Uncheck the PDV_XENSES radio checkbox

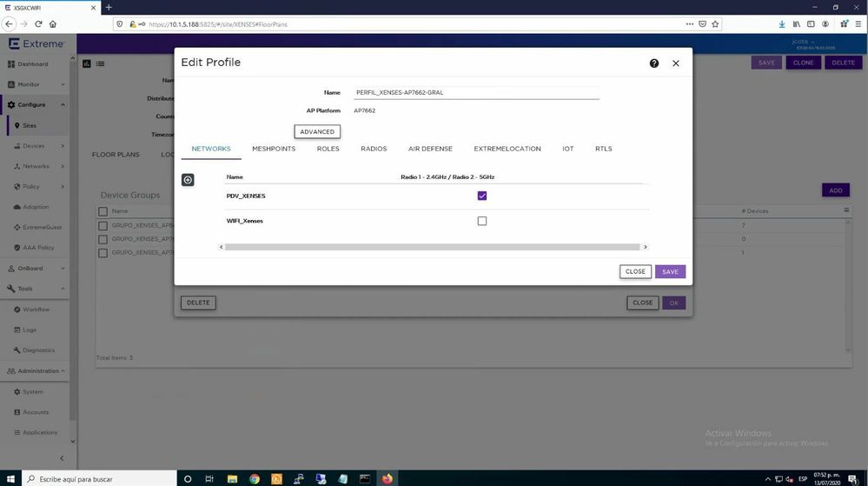point(482,196)
